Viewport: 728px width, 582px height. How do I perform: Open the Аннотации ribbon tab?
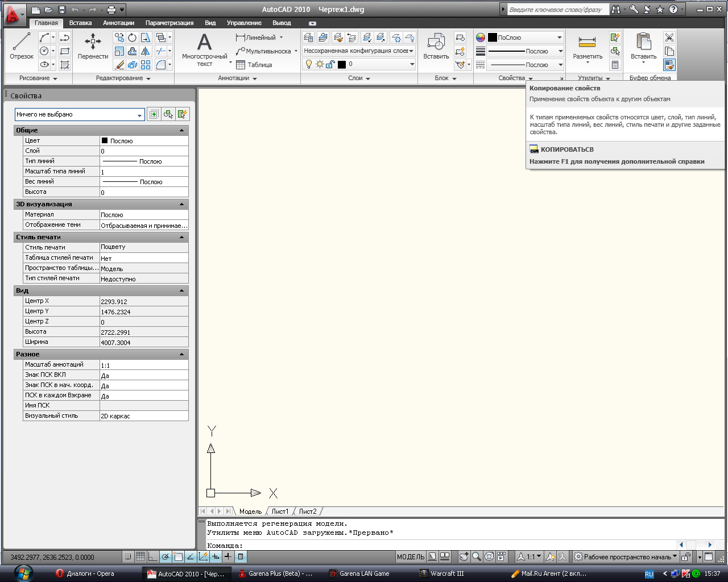[x=118, y=23]
